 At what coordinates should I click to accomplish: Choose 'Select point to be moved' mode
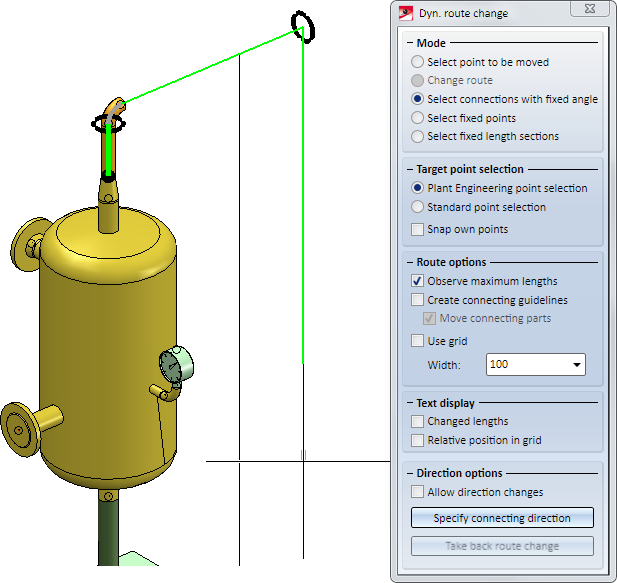(480, 62)
